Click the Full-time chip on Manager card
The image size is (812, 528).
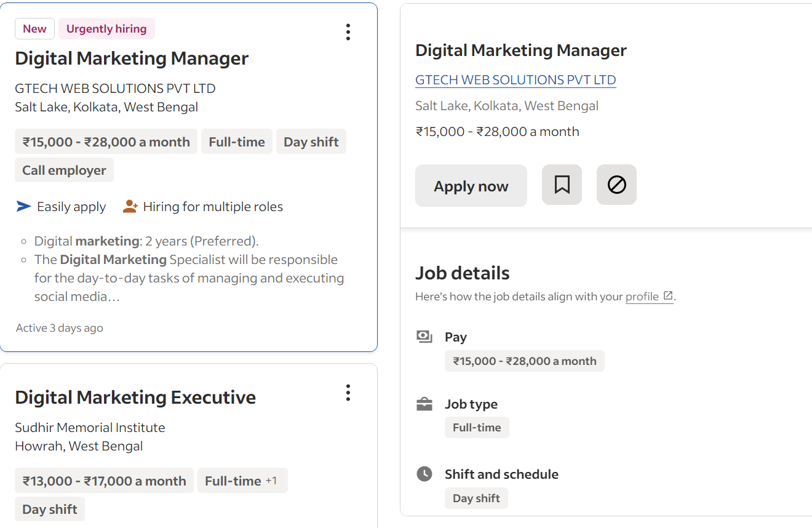237,142
